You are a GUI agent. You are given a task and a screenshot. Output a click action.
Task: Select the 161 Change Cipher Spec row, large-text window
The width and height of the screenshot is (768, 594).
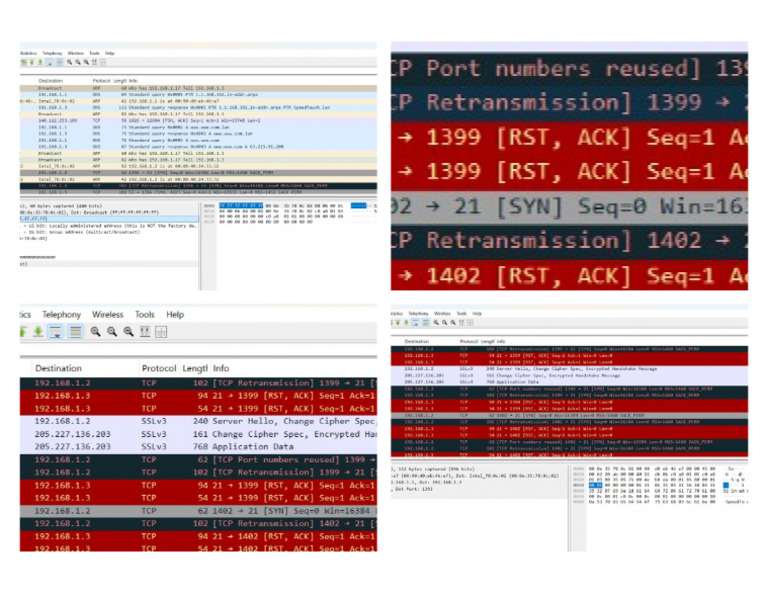(198, 434)
